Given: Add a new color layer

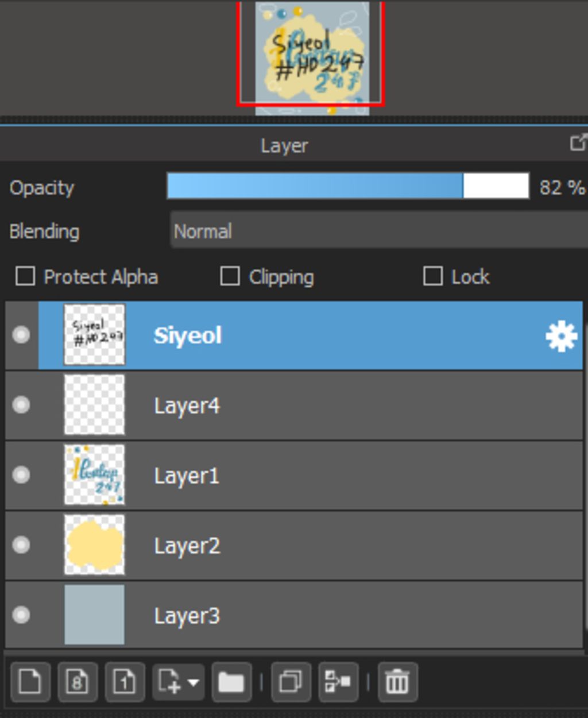Looking at the screenshot, I should pyautogui.click(x=30, y=682).
